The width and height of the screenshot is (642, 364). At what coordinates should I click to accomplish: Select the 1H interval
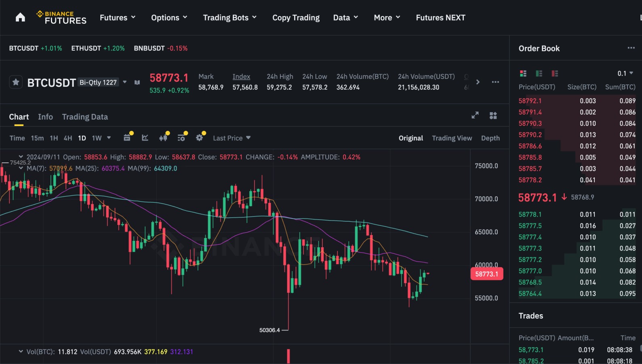pyautogui.click(x=54, y=138)
